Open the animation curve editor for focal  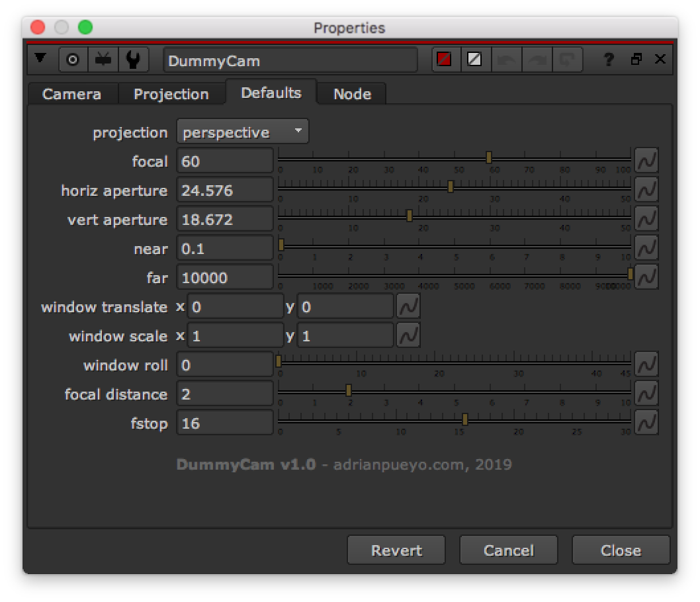coord(646,159)
